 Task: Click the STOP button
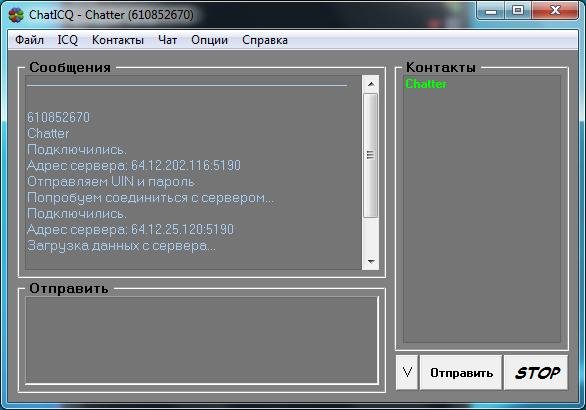536,373
